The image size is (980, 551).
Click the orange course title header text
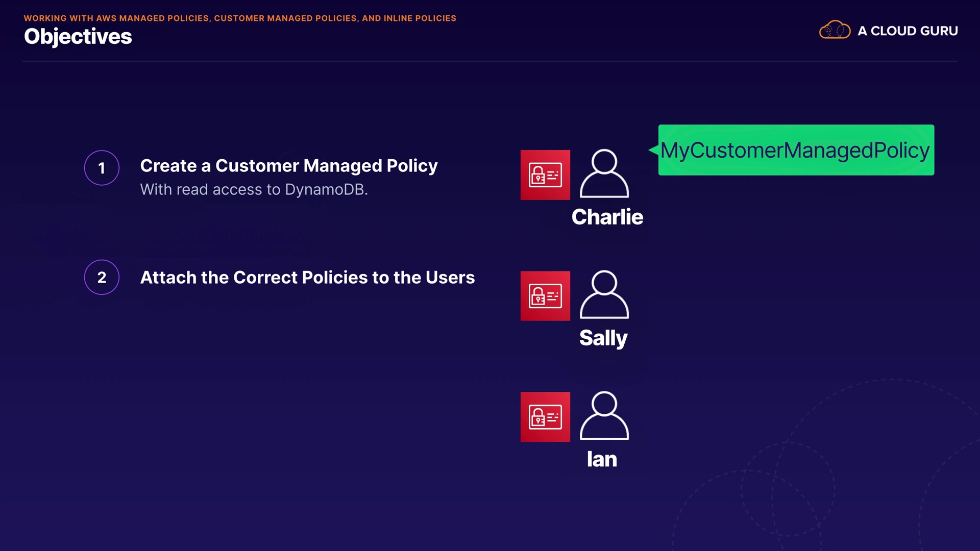(240, 18)
